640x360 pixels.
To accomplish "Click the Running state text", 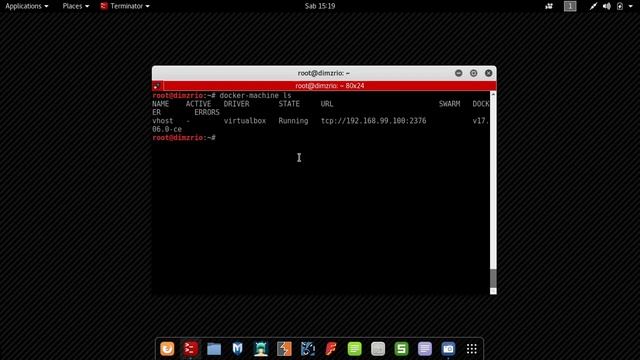I will coord(293,121).
